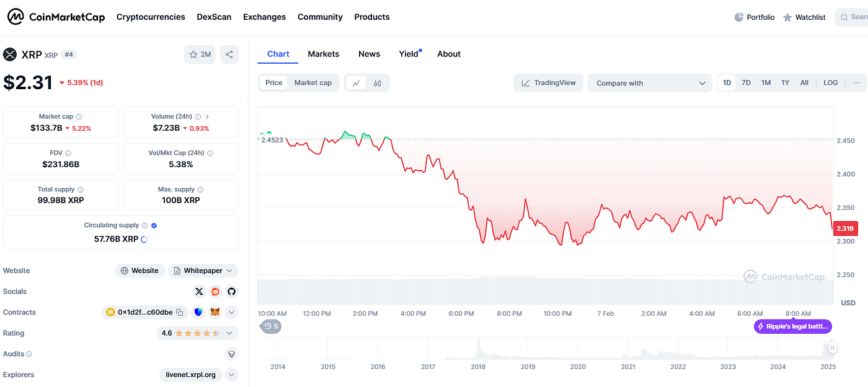Expand the Rating 4.6 dropdown
Viewport: 868px width, 387px height.
[x=198, y=333]
